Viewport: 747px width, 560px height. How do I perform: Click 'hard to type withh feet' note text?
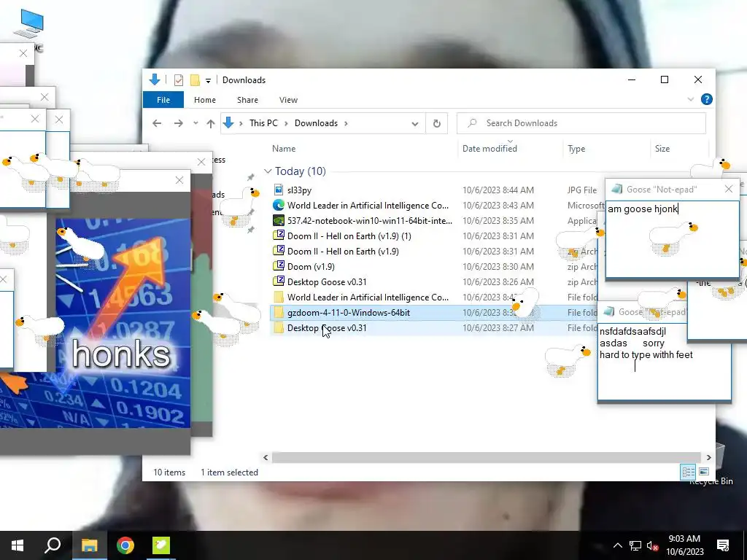coord(646,355)
